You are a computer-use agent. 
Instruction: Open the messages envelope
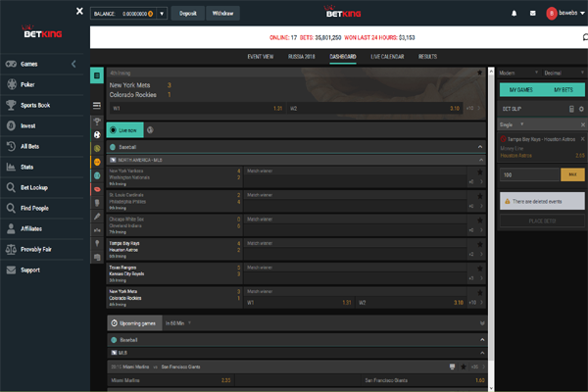[532, 13]
